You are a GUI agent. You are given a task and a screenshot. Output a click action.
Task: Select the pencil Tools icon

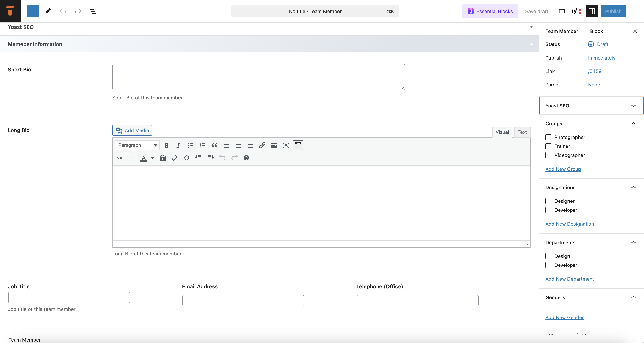click(x=48, y=11)
